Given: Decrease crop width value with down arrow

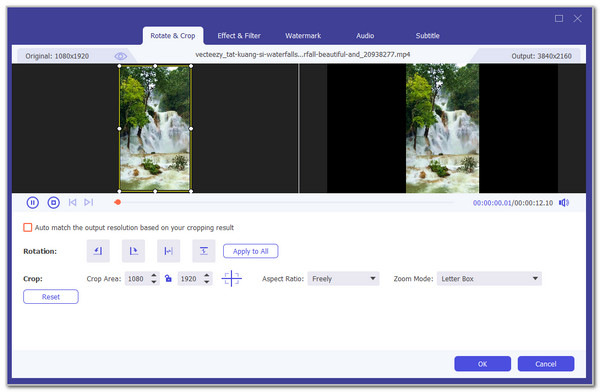Looking at the screenshot, I should point(154,282).
